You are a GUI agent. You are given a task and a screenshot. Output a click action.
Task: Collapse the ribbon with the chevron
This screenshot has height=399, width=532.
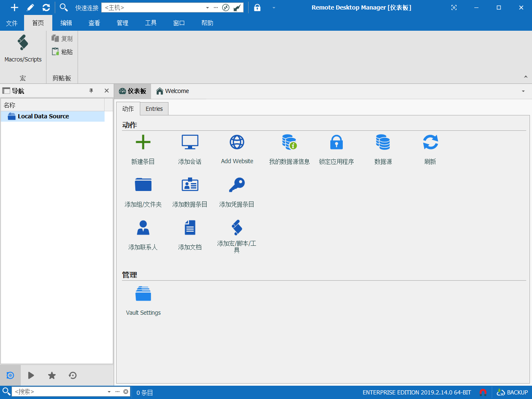click(526, 77)
